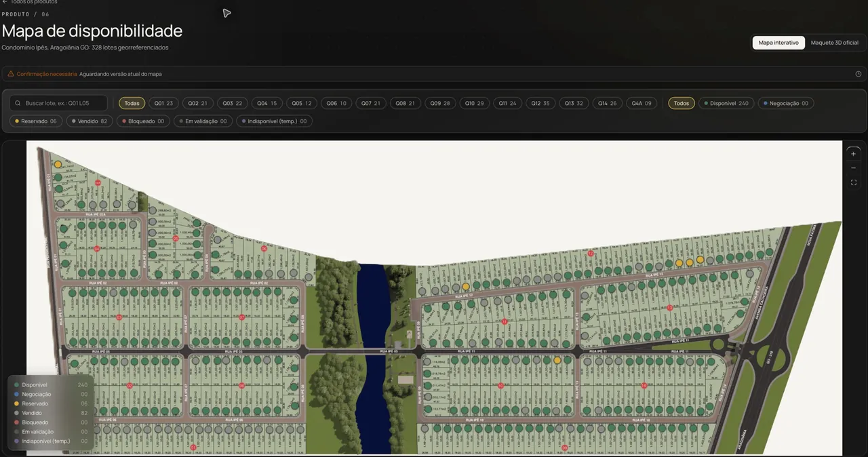868x457 pixels.
Task: Toggle the Q10 quadra filter chip
Action: tap(474, 103)
